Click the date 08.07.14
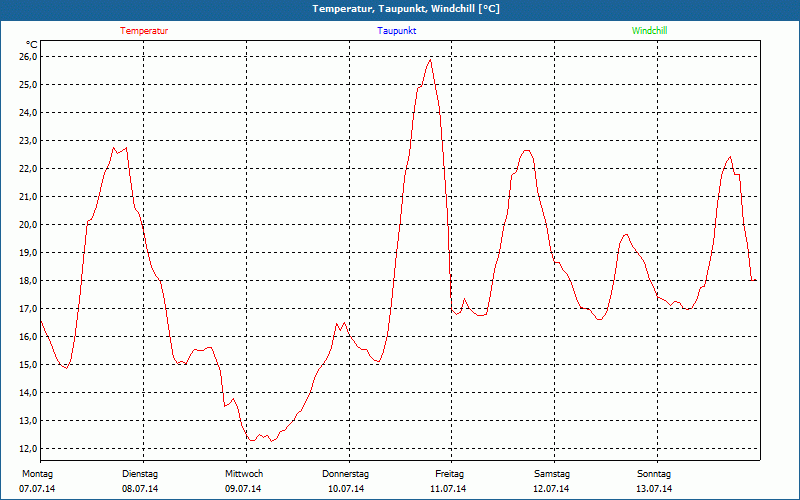Viewport: 800px width, 500px height. point(140,489)
